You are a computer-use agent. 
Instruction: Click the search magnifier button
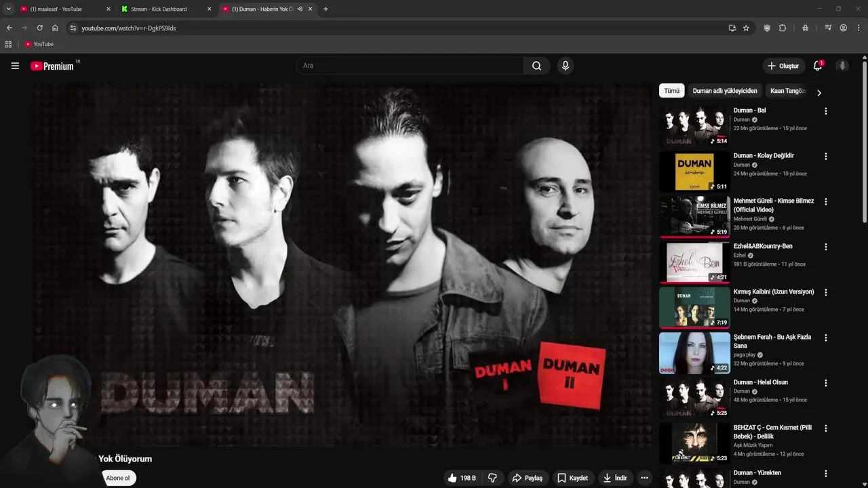point(536,66)
